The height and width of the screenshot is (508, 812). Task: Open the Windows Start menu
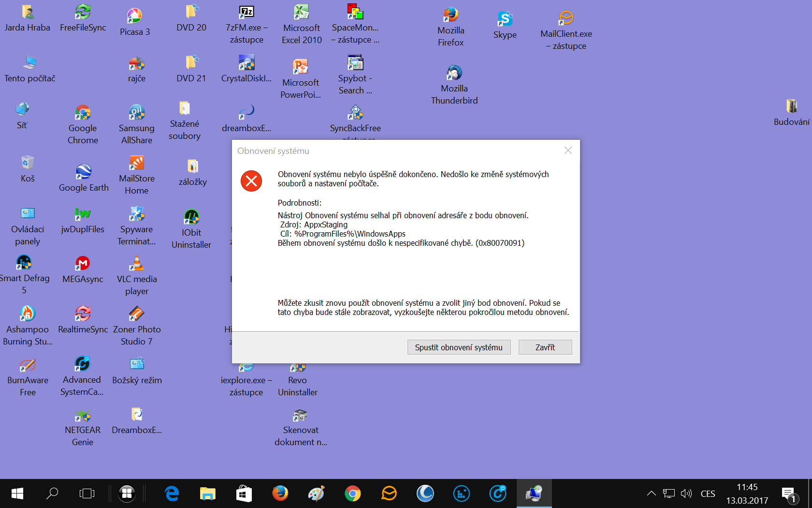tap(17, 493)
